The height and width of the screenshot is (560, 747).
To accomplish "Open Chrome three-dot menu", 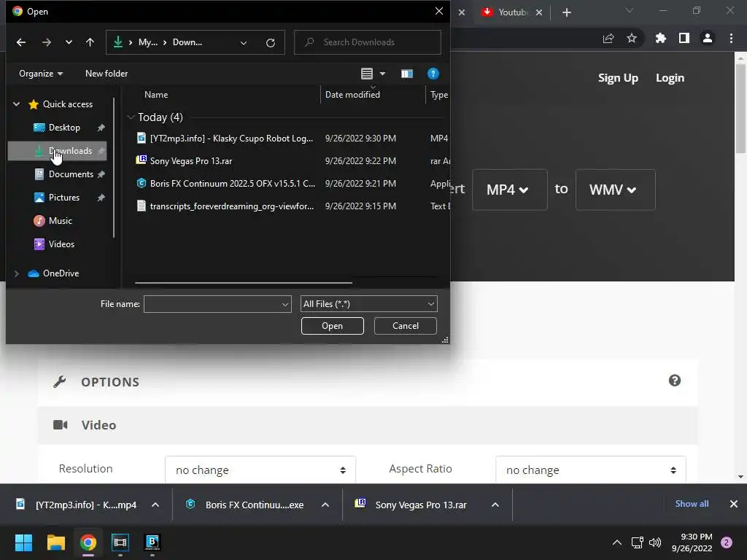I will click(731, 38).
